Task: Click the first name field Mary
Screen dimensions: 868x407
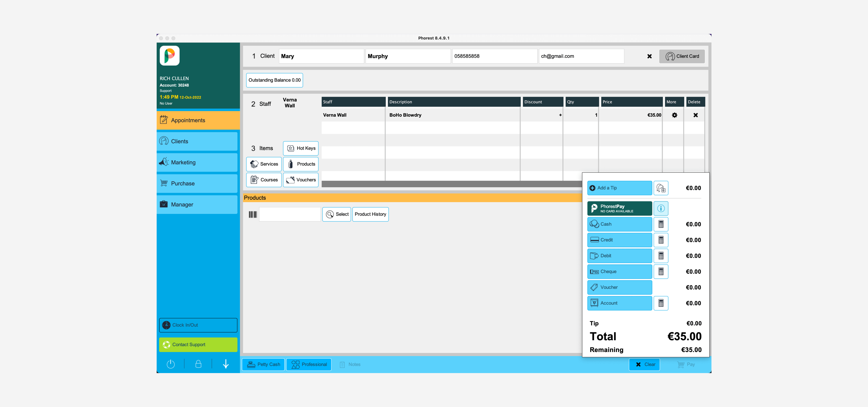Action: click(321, 56)
